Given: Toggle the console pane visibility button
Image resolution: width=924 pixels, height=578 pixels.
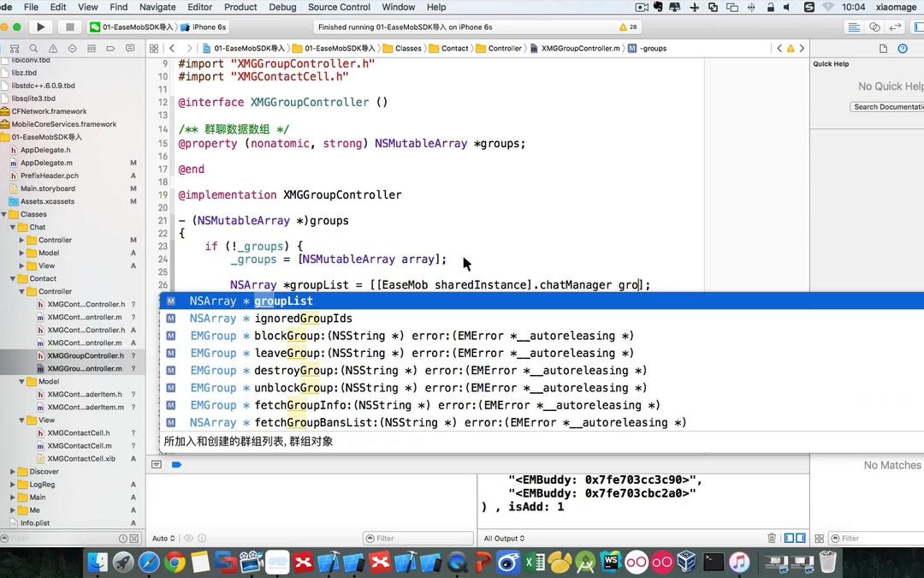Looking at the screenshot, I should point(801,538).
